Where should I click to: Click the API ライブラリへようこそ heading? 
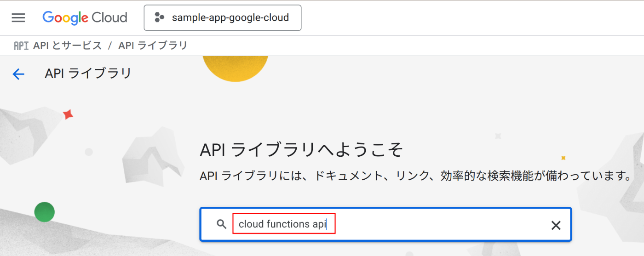(x=302, y=150)
